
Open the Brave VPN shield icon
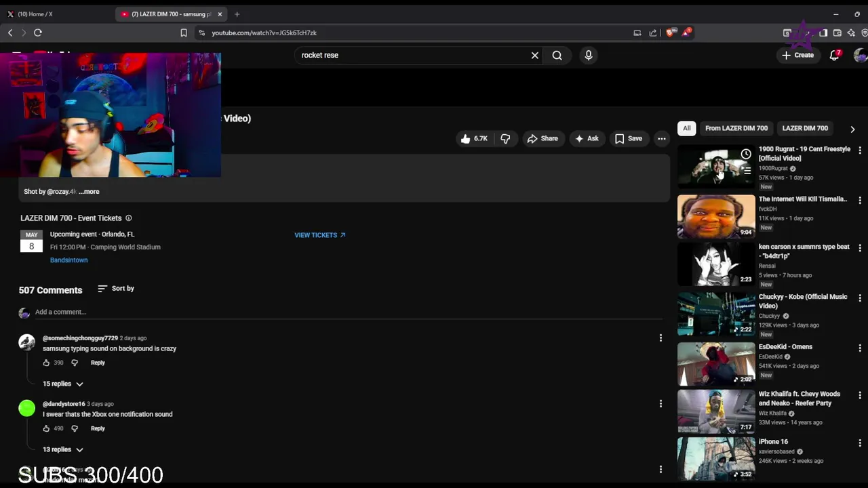pyautogui.click(x=865, y=33)
